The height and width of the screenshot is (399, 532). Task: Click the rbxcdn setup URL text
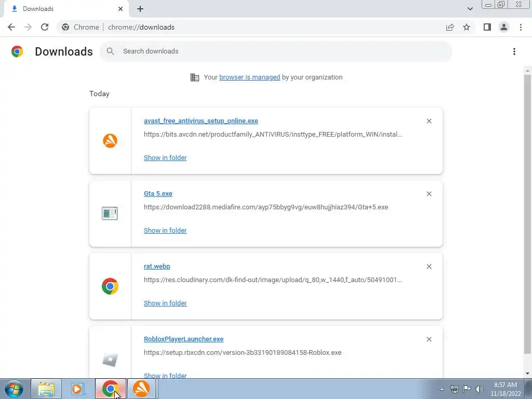(243, 353)
